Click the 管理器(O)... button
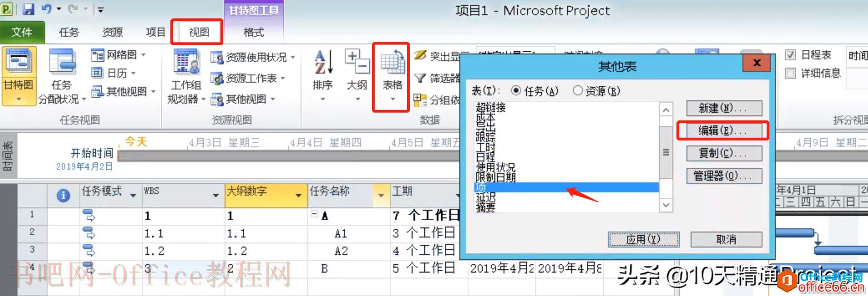The width and height of the screenshot is (868, 296). click(723, 176)
